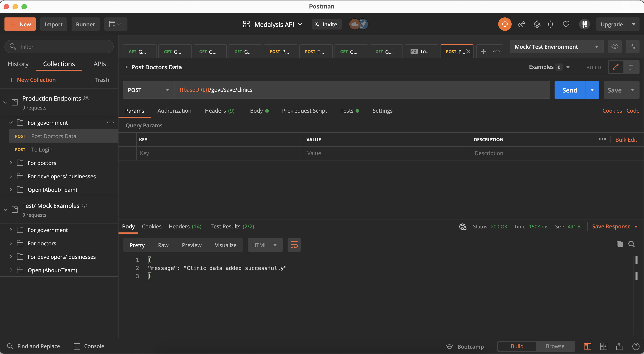Screen dimensions: 644x354
Task: Toggle two-pane layout view icon
Action: tap(604, 346)
